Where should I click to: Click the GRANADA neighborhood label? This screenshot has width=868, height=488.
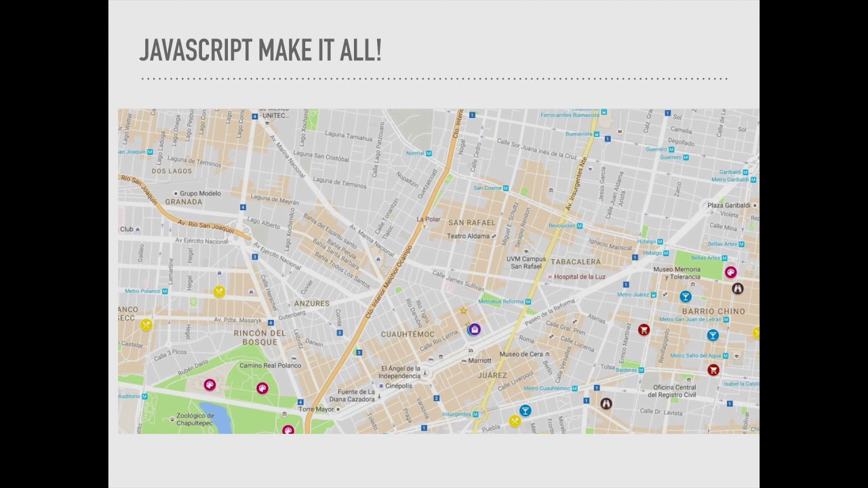[x=184, y=202]
